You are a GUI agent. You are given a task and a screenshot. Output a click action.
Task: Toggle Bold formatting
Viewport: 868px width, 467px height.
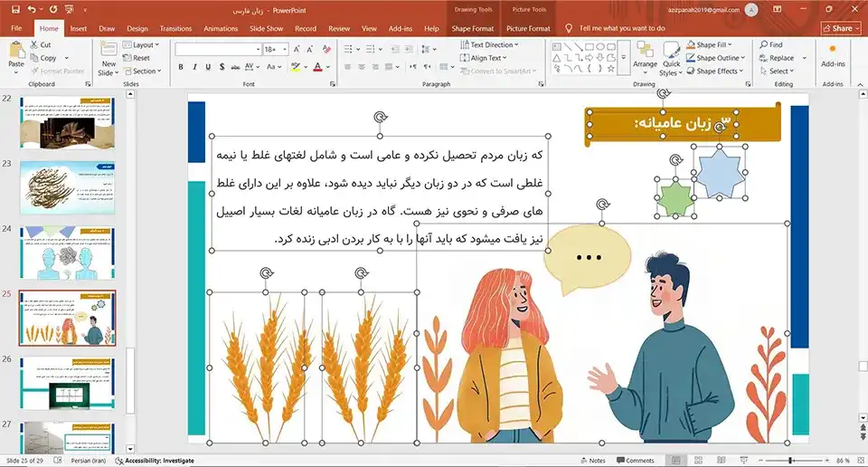pos(181,67)
